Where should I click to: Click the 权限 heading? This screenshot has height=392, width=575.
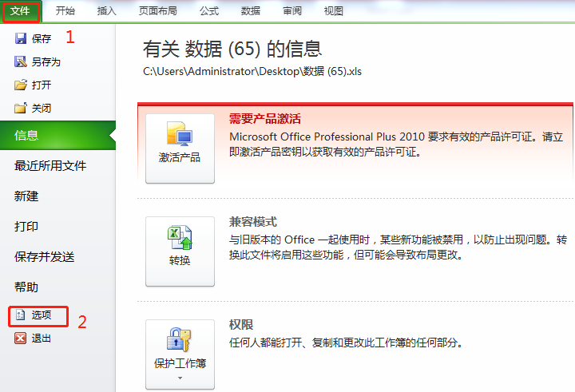click(241, 324)
